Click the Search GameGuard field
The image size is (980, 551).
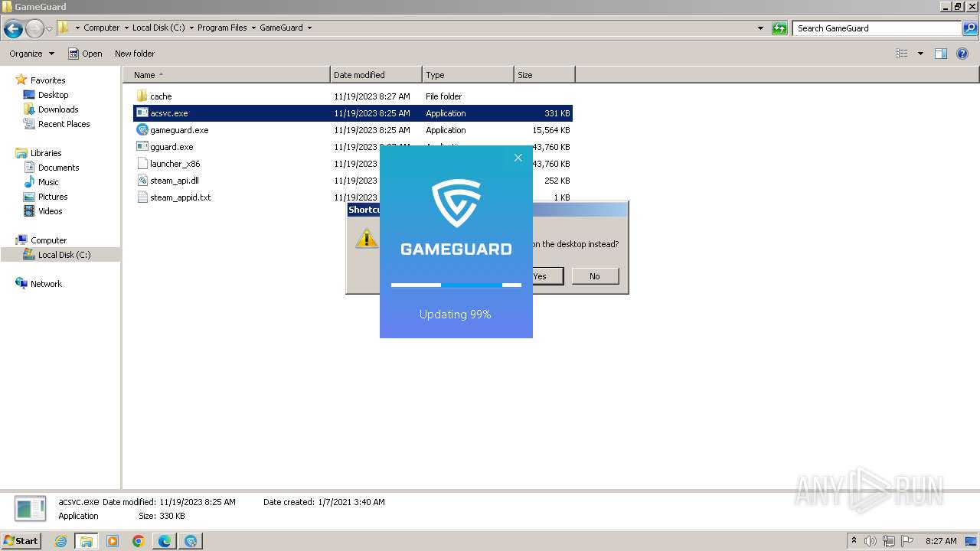coord(877,28)
